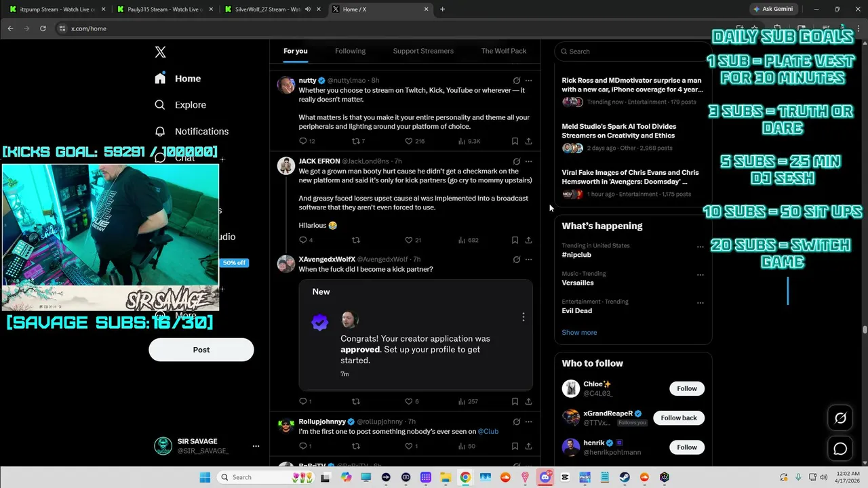Open more options for Versailles trend
The image size is (868, 488).
(701, 274)
